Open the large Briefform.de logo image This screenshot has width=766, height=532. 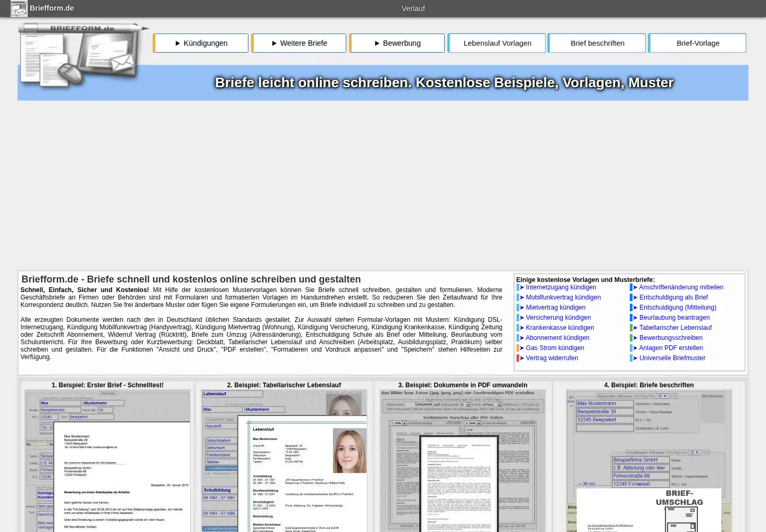point(84,55)
